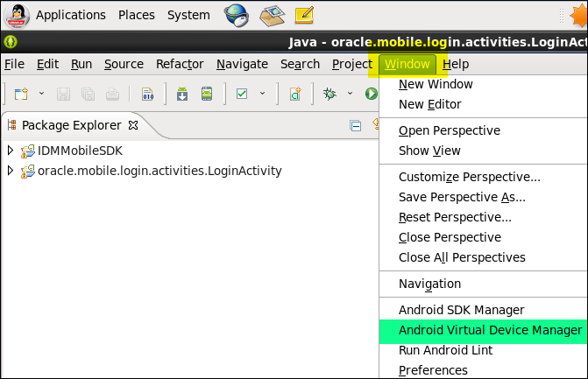
Task: Click the Eclipse window menu icon
Action: 11,42
